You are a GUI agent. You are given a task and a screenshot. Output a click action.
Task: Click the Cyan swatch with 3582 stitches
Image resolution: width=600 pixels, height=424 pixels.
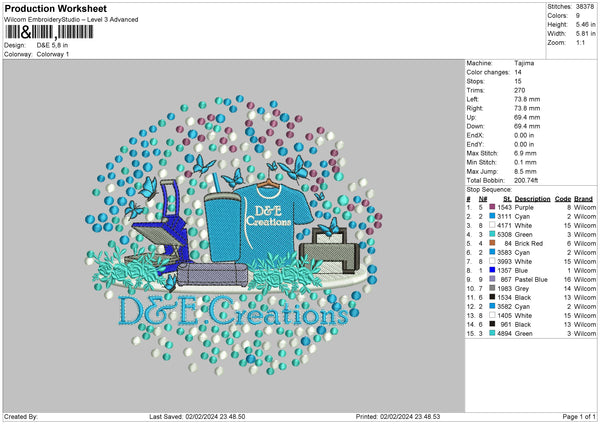[x=492, y=306]
